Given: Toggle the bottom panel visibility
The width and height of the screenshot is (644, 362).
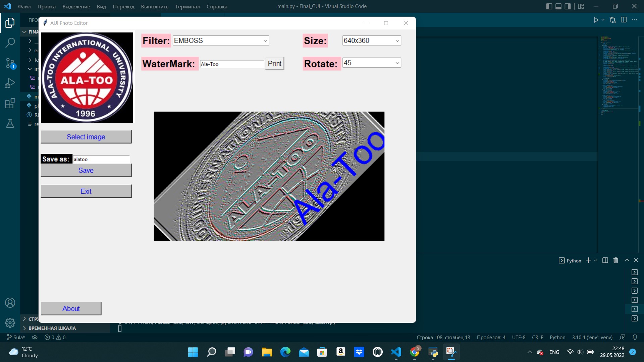Looking at the screenshot, I should pos(558,6).
